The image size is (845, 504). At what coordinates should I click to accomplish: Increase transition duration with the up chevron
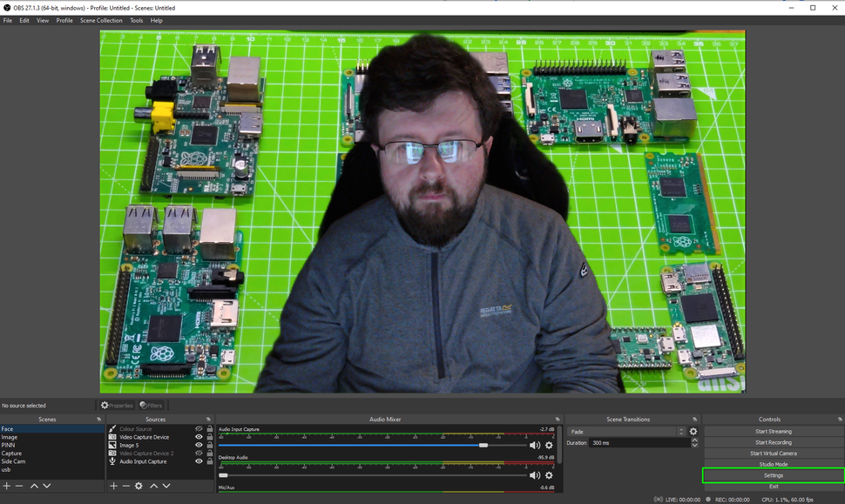coord(694,439)
